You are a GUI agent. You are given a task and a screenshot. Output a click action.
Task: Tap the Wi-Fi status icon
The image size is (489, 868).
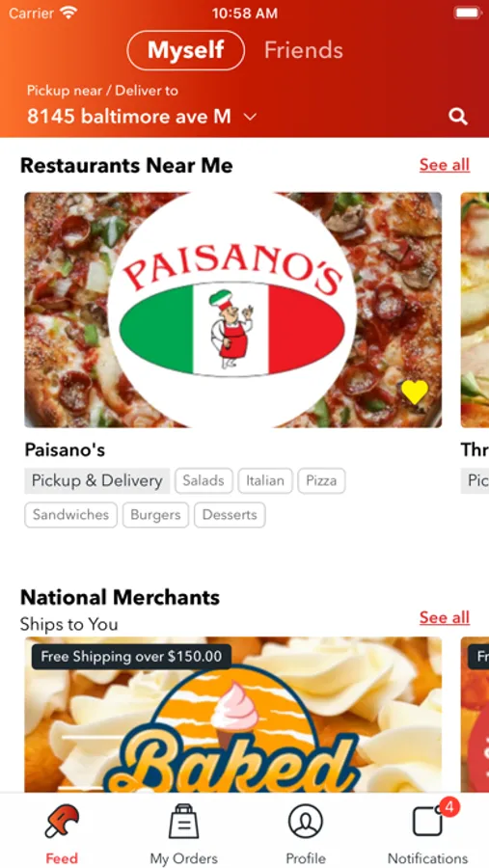coord(68,14)
